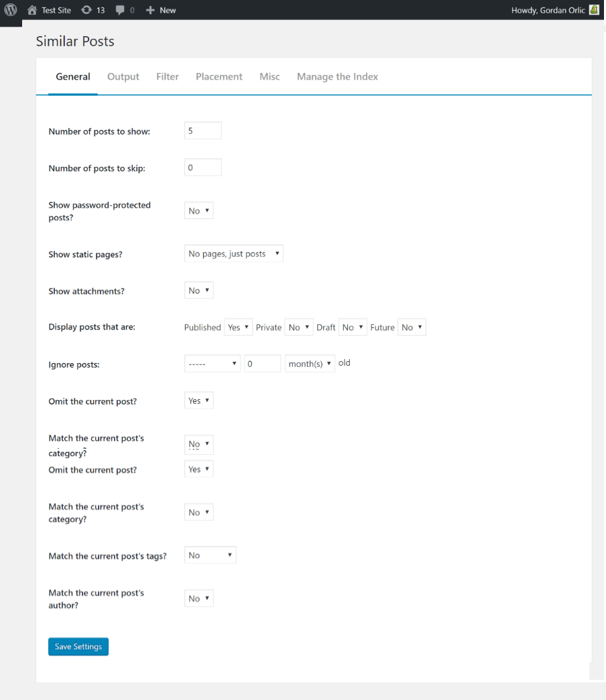
Task: Open the updates icon showing 13
Action: coord(86,10)
